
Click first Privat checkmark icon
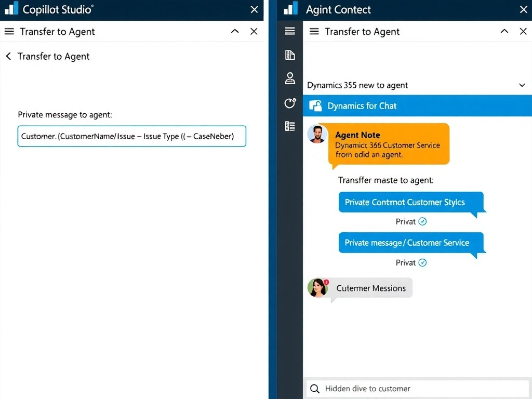click(422, 221)
